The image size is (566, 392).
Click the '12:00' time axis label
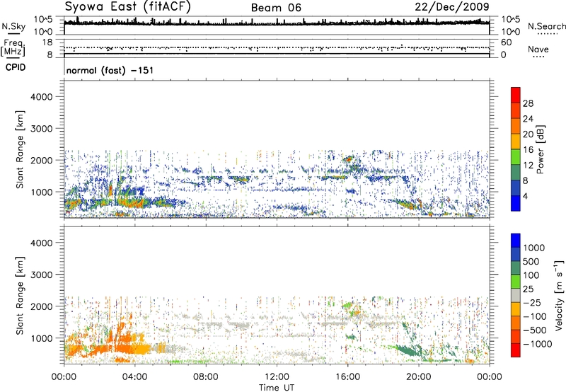(x=277, y=377)
